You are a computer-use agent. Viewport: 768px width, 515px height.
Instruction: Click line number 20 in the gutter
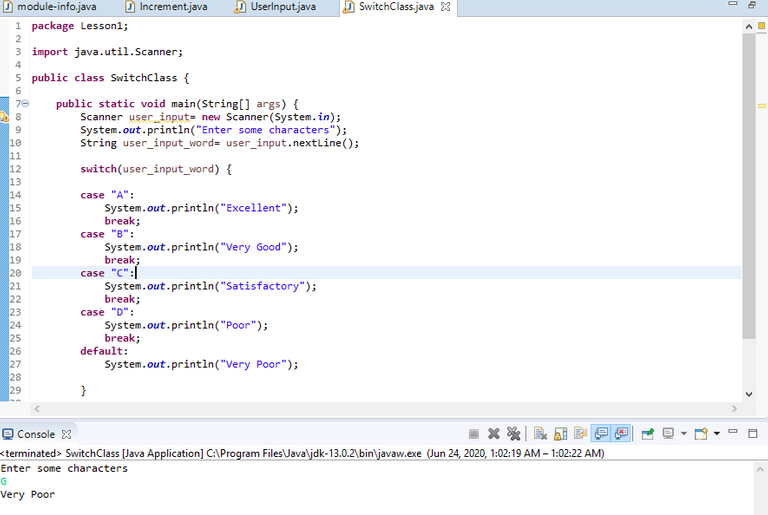tap(15, 273)
